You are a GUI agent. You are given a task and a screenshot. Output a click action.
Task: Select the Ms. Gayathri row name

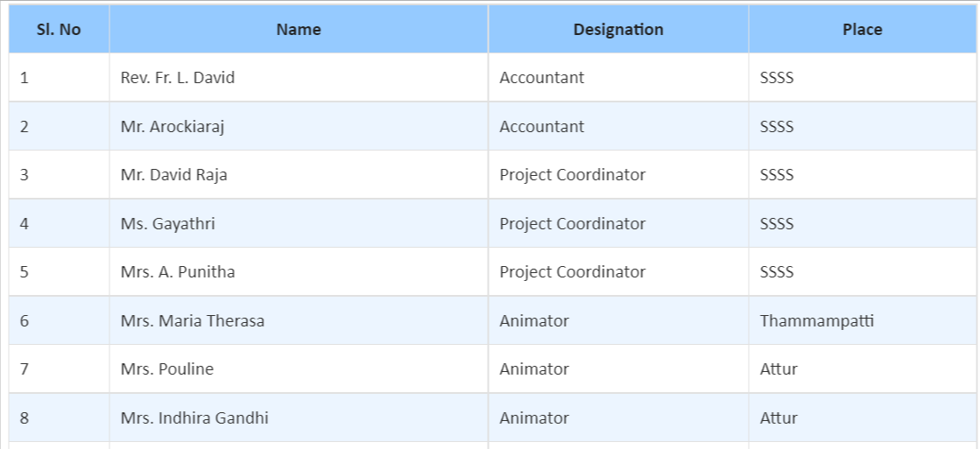tap(167, 223)
